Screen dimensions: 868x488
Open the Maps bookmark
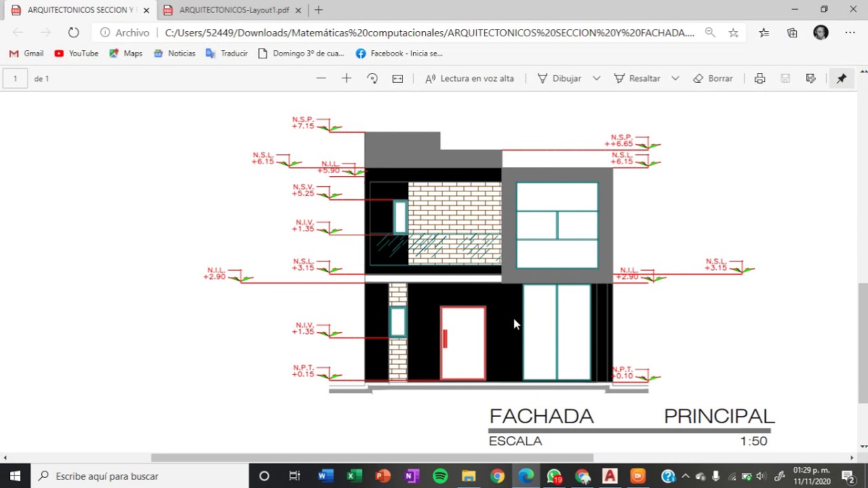[x=125, y=54]
